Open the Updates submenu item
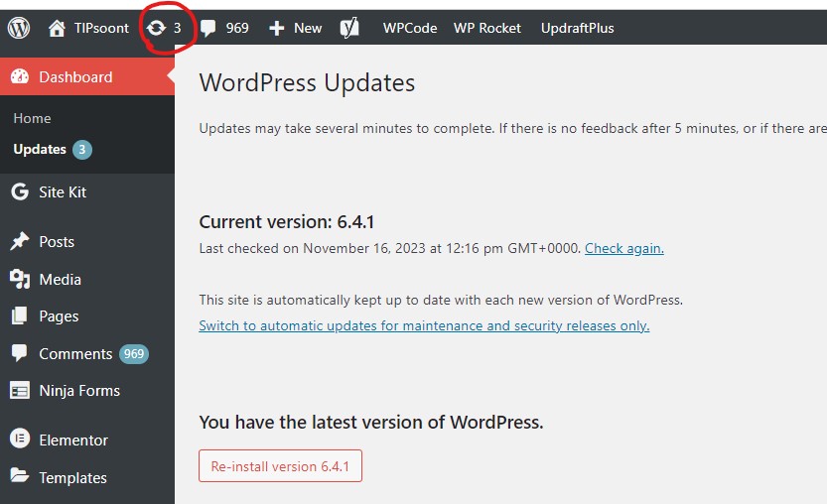The image size is (827, 504). (40, 150)
